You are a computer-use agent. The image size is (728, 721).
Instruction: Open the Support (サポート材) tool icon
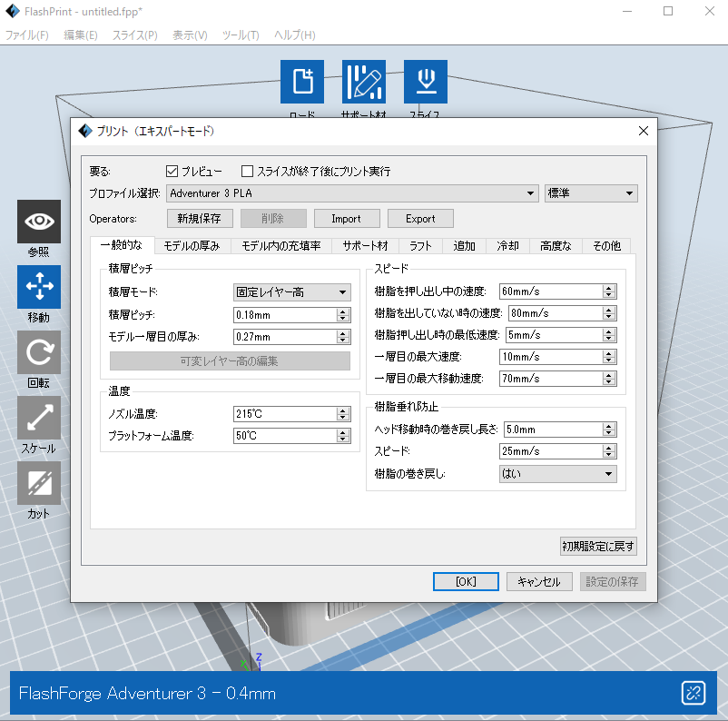pyautogui.click(x=363, y=82)
